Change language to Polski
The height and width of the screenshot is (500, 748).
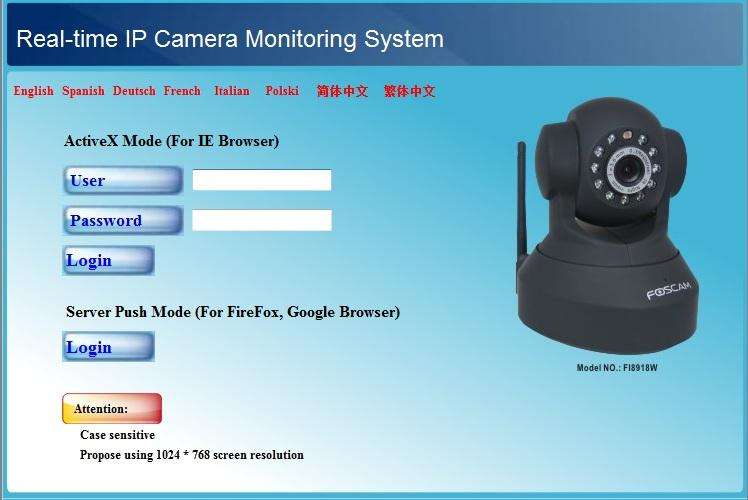tap(282, 91)
